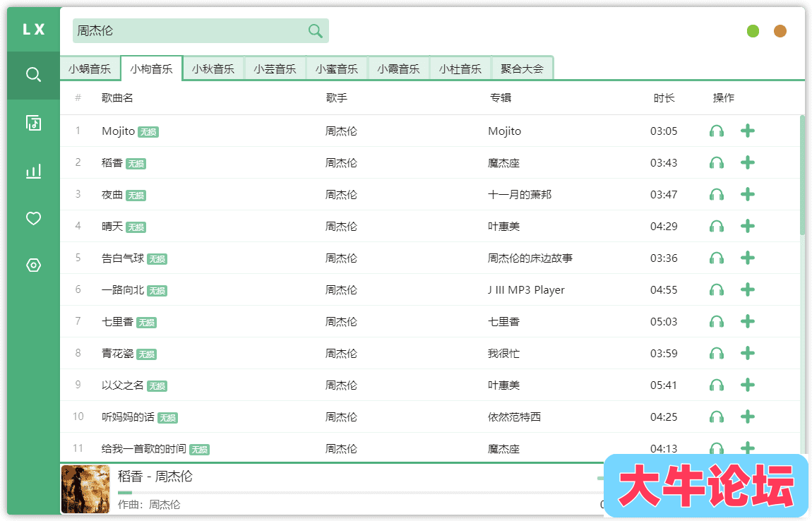The image size is (812, 521).
Task: Switch to the 小蜗音乐 tab
Action: [x=90, y=68]
